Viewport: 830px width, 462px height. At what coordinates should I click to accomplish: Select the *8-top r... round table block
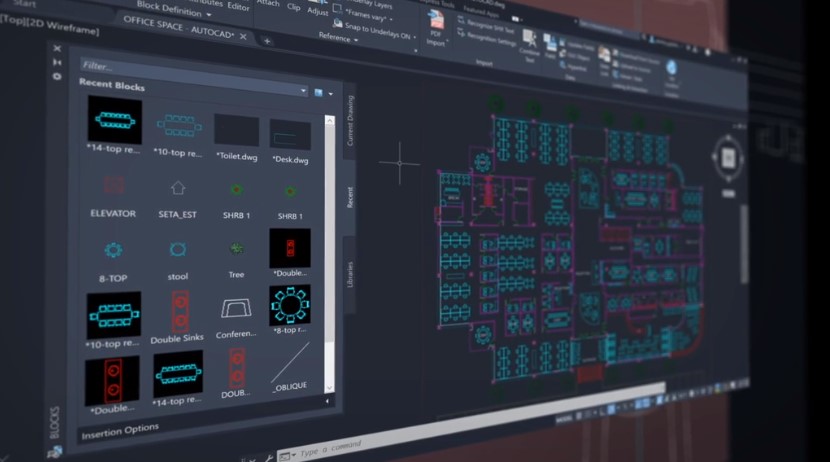tap(290, 305)
